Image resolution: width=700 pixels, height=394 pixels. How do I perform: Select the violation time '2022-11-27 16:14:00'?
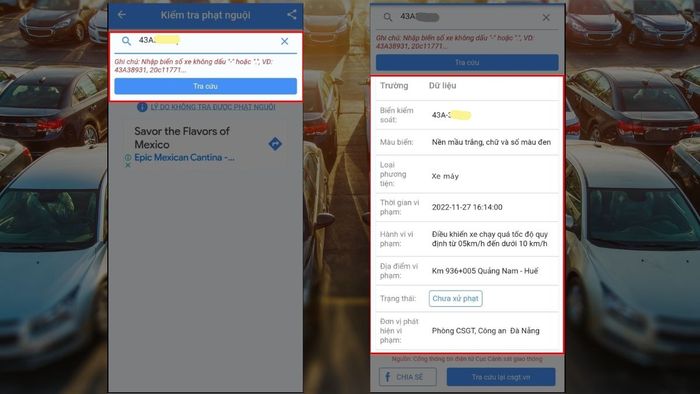click(x=467, y=207)
